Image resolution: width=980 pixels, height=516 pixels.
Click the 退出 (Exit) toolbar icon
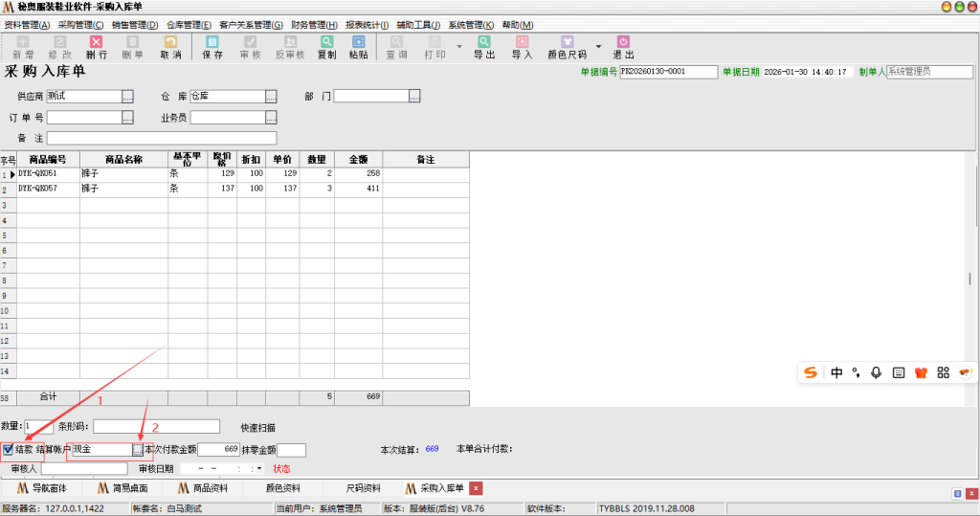tap(623, 47)
